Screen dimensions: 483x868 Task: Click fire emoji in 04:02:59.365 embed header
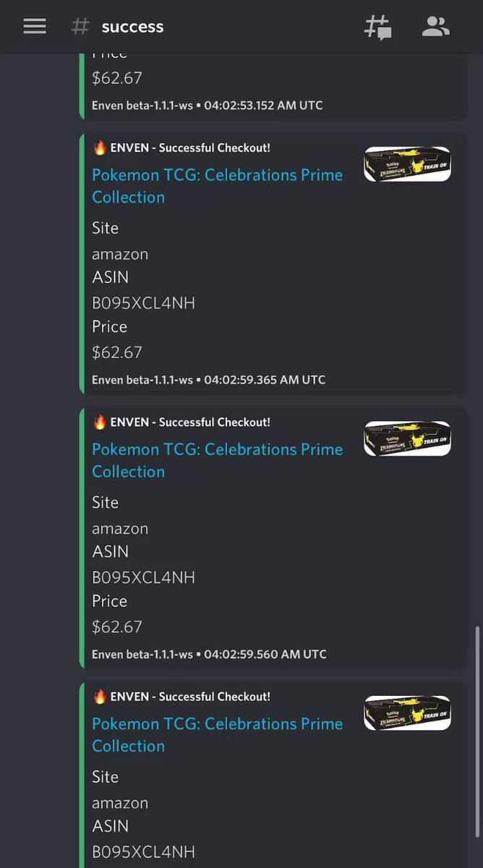100,148
